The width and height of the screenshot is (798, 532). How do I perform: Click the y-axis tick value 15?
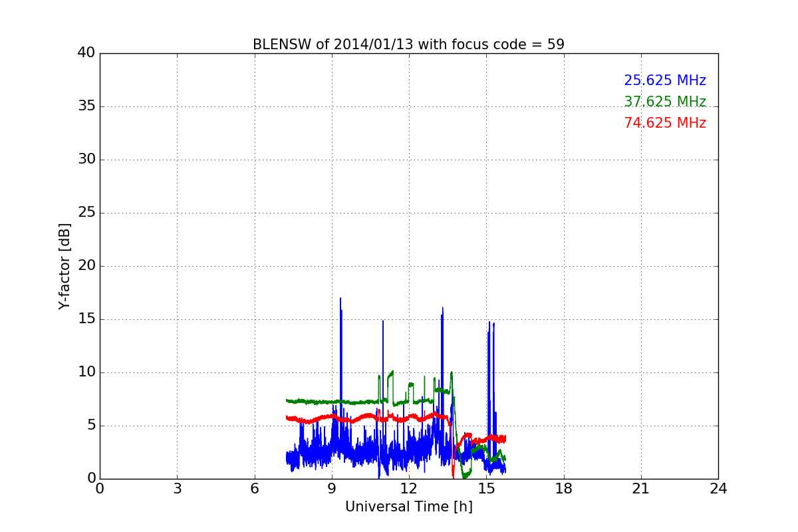86,319
